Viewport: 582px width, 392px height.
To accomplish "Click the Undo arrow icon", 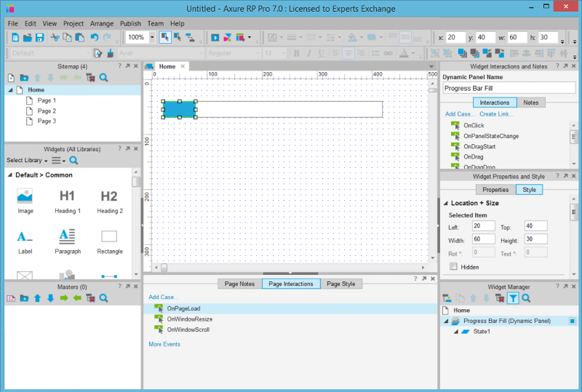I will coord(95,37).
